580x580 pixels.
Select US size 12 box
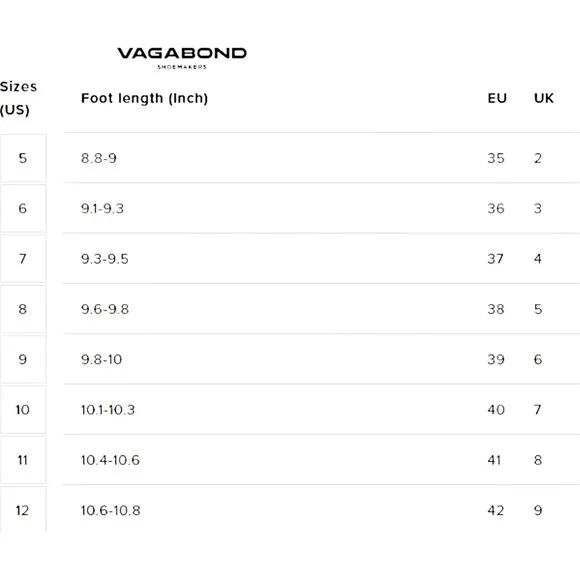click(x=23, y=510)
